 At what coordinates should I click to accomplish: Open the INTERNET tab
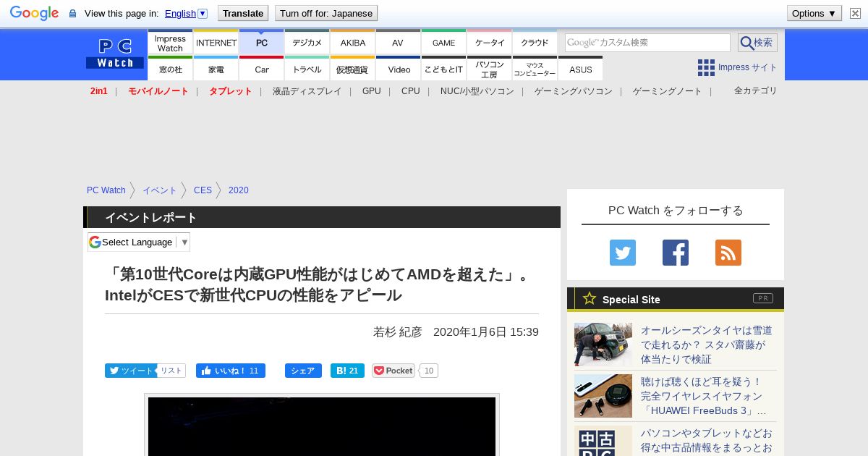pos(216,43)
